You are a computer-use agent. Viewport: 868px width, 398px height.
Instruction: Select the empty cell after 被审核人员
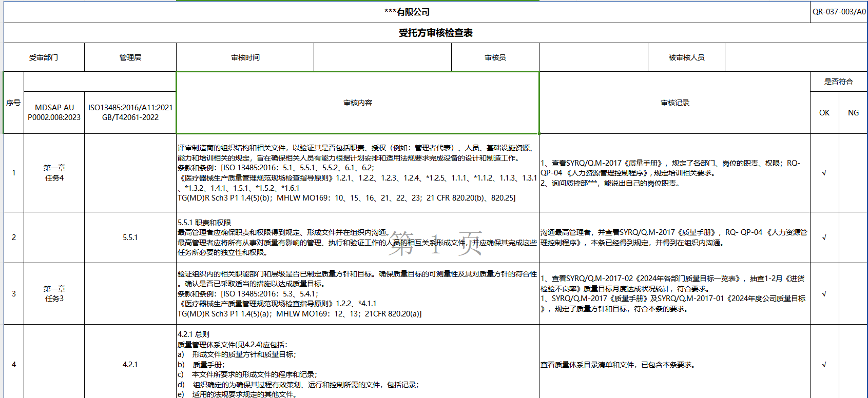pyautogui.click(x=796, y=57)
